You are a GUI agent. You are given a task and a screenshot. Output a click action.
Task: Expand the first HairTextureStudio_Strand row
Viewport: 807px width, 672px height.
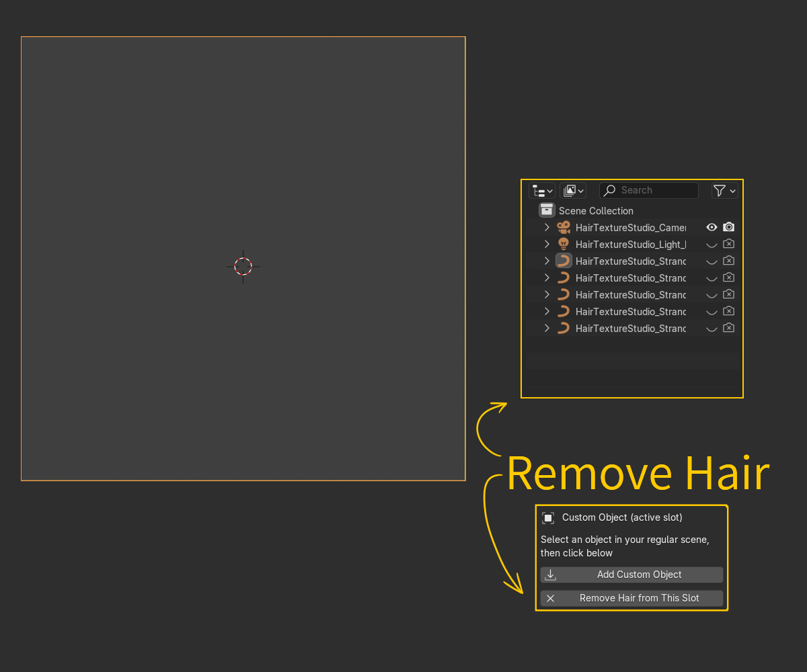point(547,261)
